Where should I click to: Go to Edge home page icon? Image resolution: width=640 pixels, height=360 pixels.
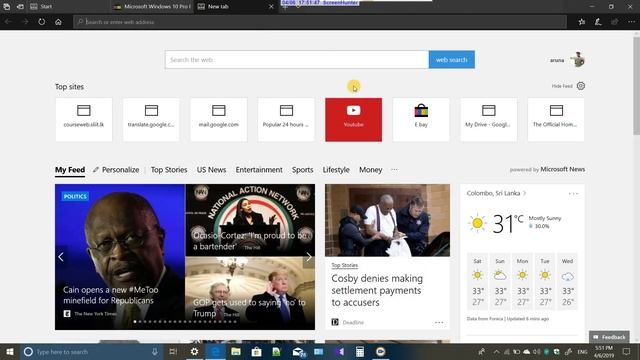tap(58, 22)
